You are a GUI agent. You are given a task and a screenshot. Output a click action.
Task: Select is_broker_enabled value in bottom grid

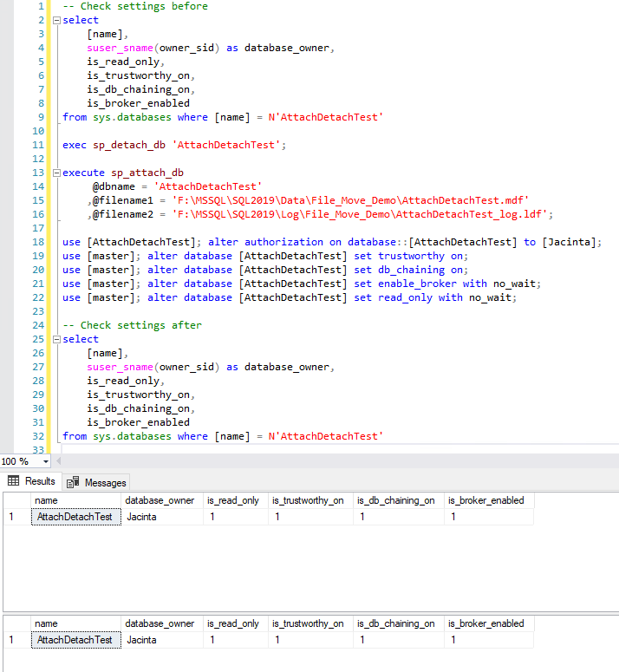tap(489, 640)
